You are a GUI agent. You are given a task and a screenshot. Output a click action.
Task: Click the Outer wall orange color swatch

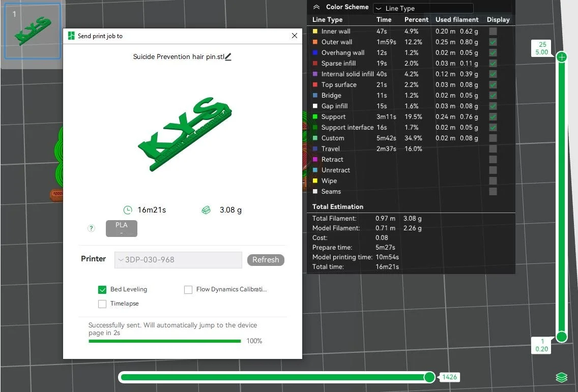click(315, 42)
